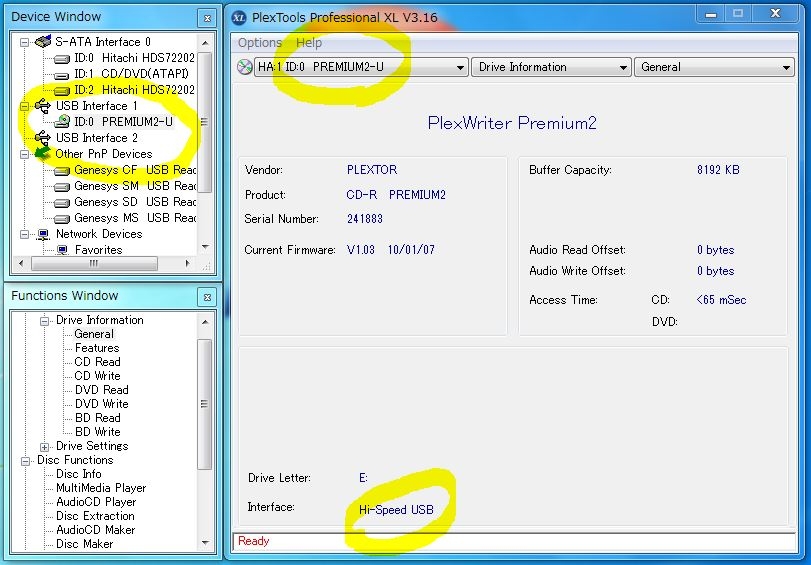Collapse the Other PnP Devices node
Screen dimensions: 811x565
point(24,155)
